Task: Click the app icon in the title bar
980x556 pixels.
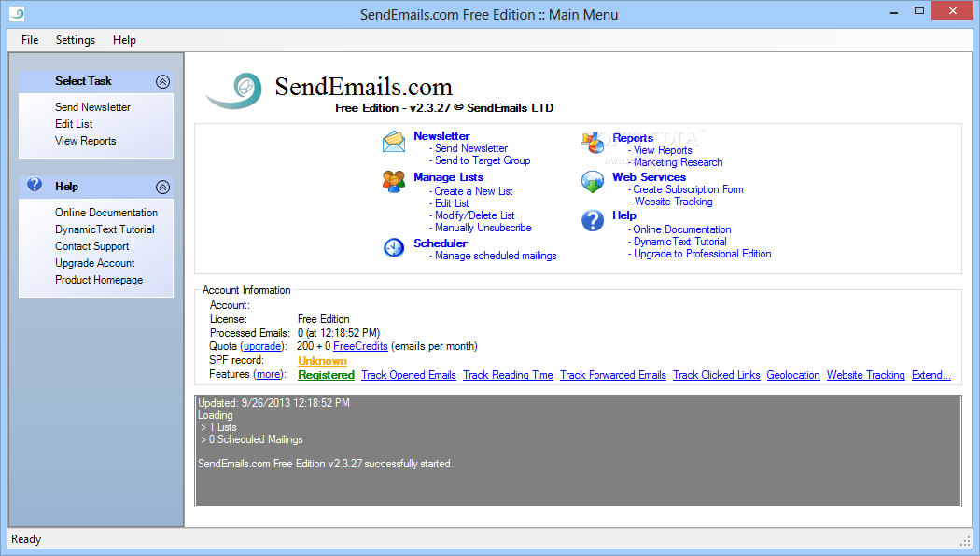Action: coord(17,14)
